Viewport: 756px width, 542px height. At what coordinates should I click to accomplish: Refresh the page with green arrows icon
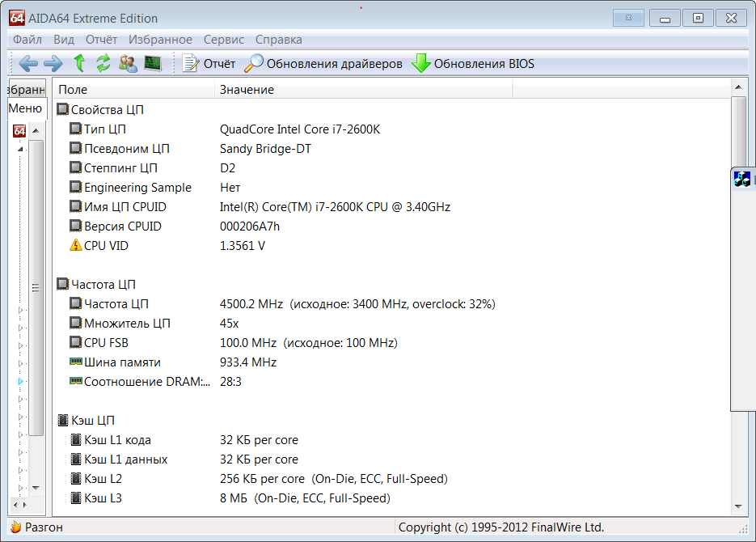(x=103, y=63)
